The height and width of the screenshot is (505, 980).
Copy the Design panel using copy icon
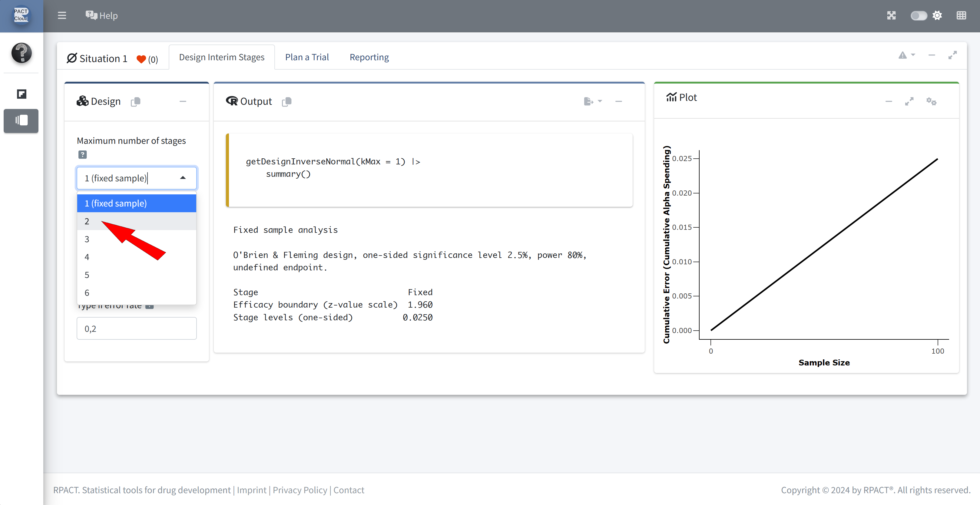pos(135,101)
